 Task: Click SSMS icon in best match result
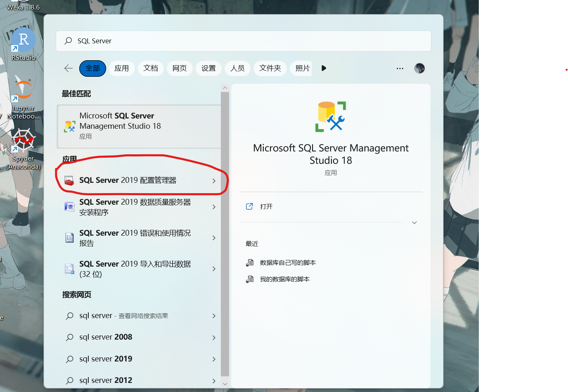click(x=69, y=127)
